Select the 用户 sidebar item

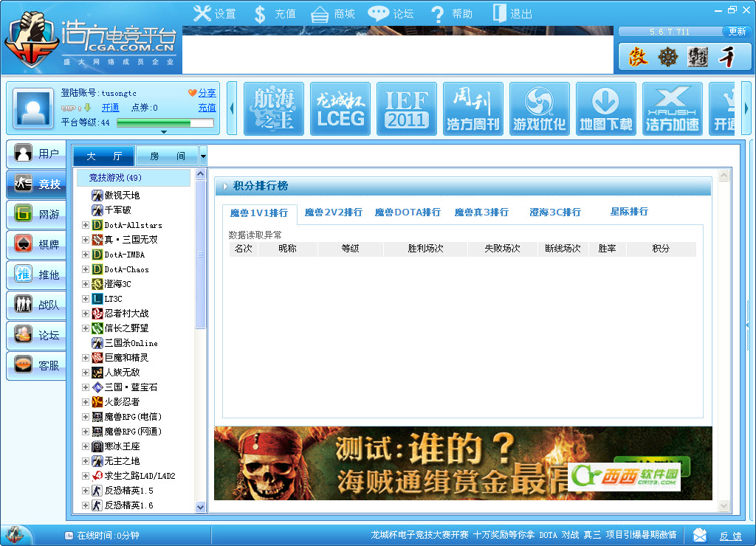click(x=37, y=153)
